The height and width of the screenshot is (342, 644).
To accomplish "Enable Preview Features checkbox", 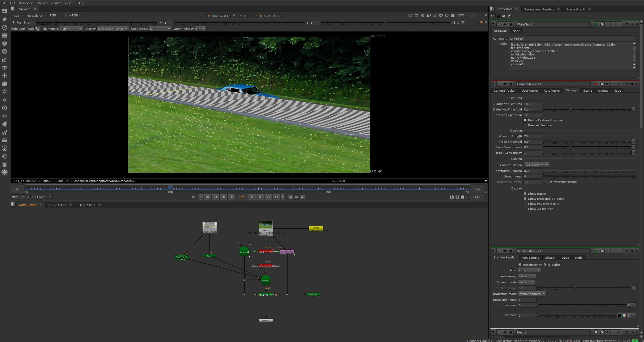I will click(x=525, y=125).
